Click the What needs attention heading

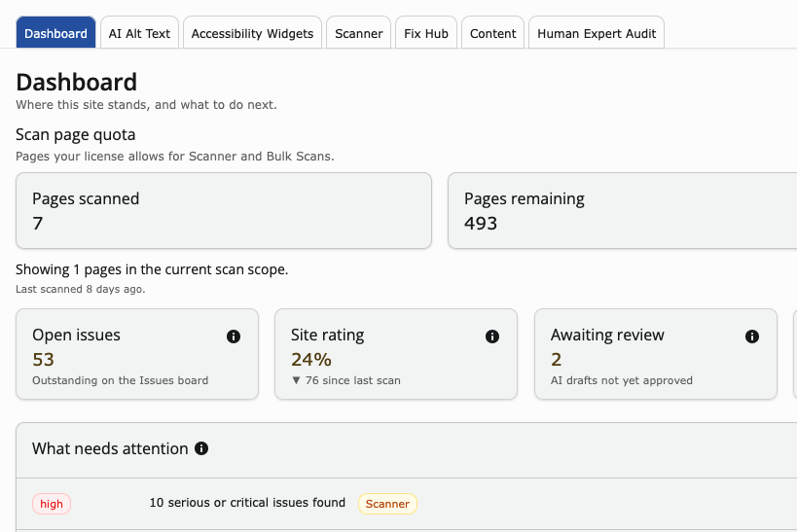(110, 448)
